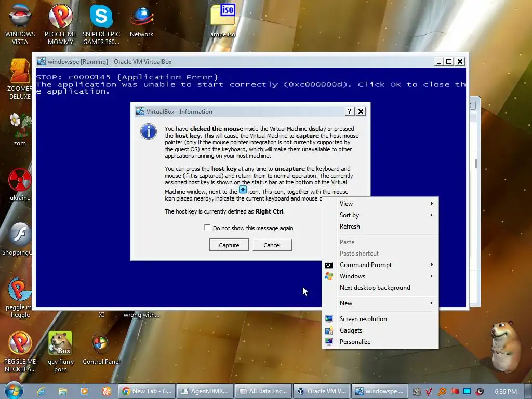Viewport: 532px width, 399px height.
Task: Expand the New submenu in context menu
Action: 380,303
